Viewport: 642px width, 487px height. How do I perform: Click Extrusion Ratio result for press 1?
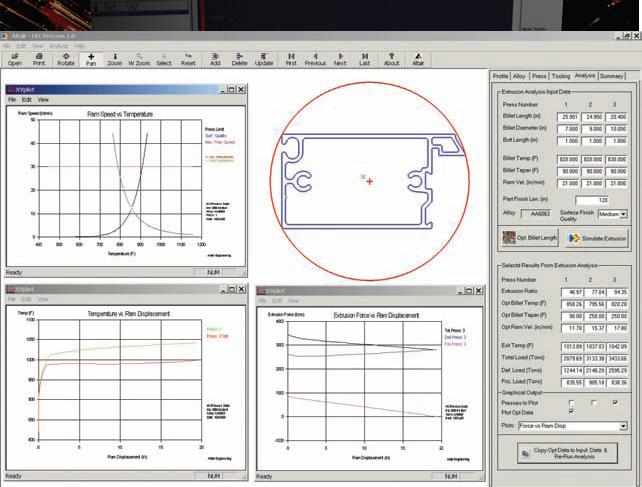572,292
